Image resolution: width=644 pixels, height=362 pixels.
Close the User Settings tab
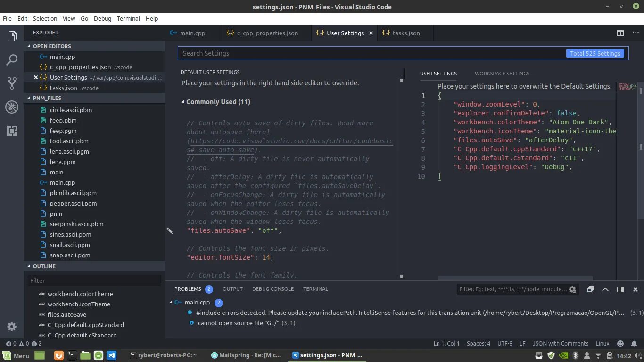pos(371,33)
